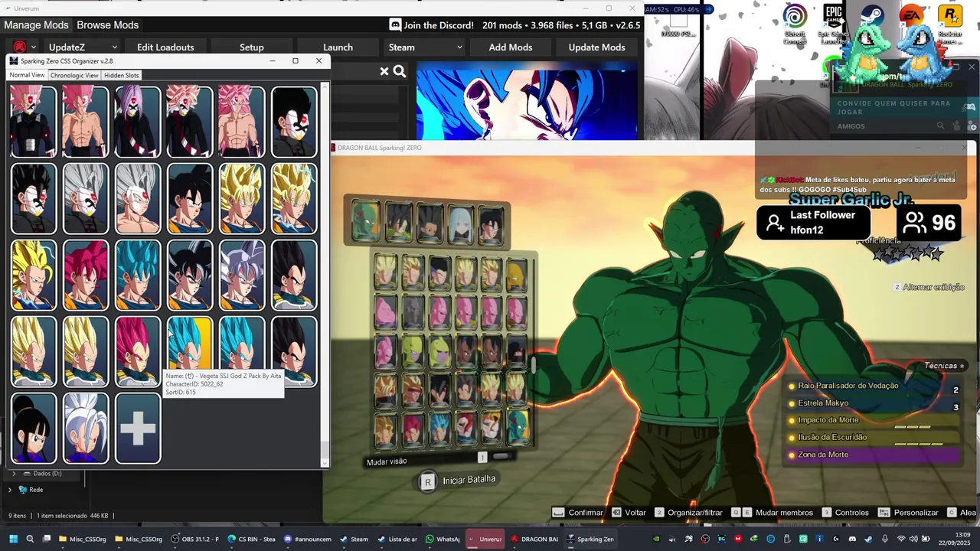
Task: Select the Estrela Makyo technique
Action: point(874,403)
